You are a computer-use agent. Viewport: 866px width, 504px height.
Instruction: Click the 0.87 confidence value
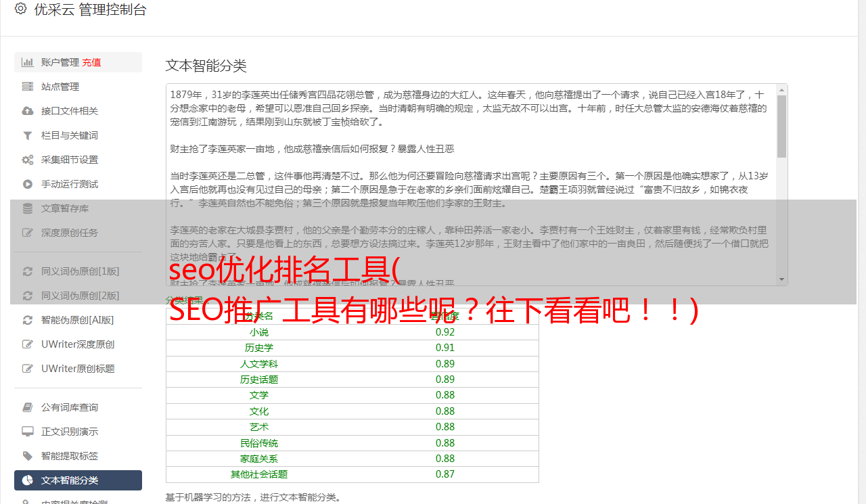click(x=445, y=474)
